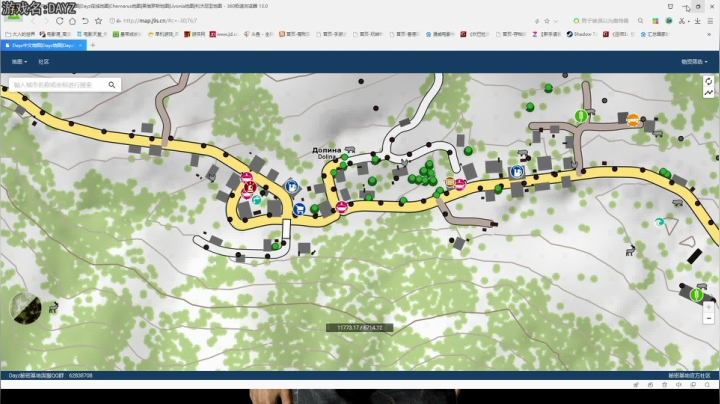Image resolution: width=720 pixels, height=404 pixels.
Task: Click the map refresh icon at the top right
Action: pos(709,81)
